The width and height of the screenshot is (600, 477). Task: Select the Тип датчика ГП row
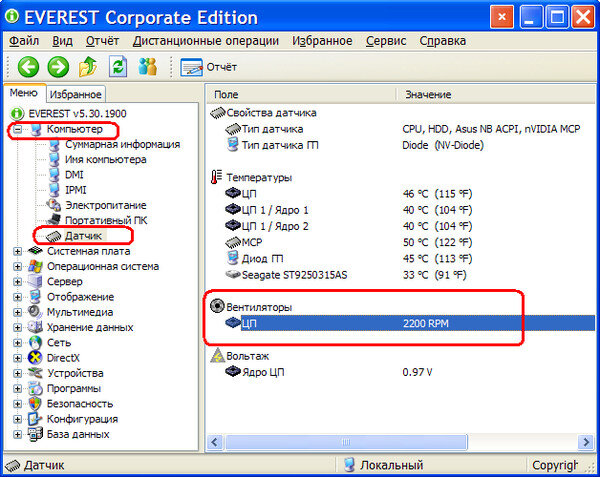tap(354, 145)
